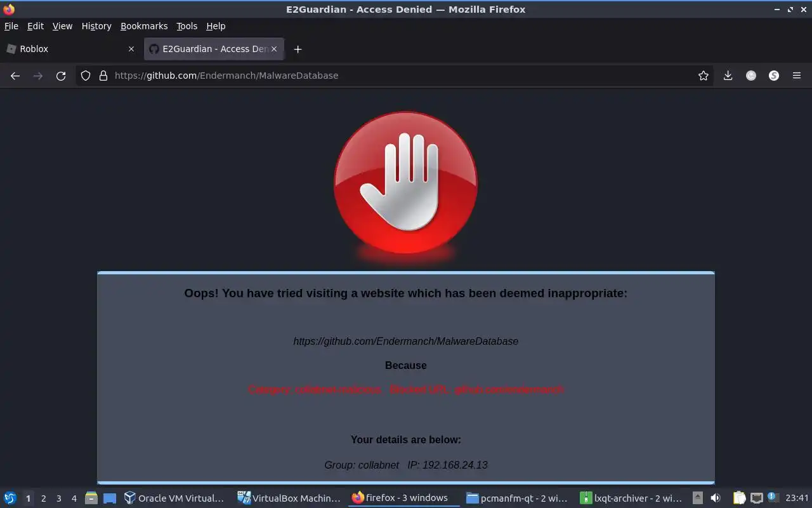Viewport: 812px width, 508px height.
Task: Click the 'Your details are below:' text
Action: tap(406, 439)
